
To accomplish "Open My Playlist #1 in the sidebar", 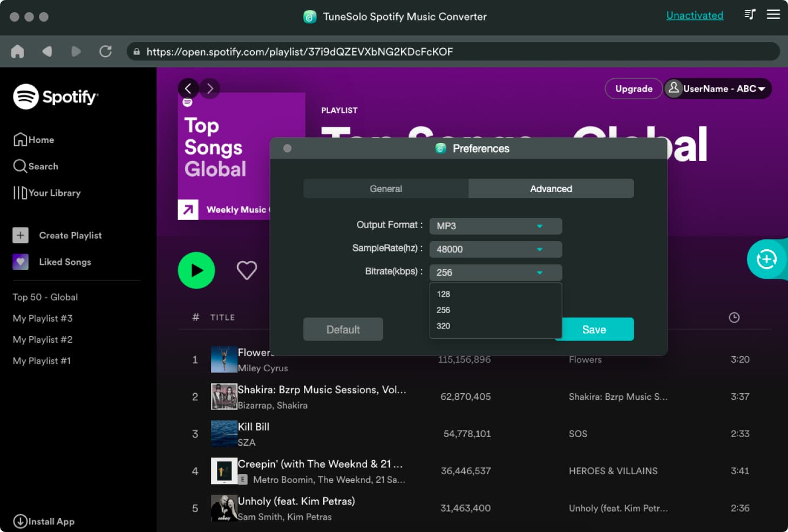I will 42,360.
